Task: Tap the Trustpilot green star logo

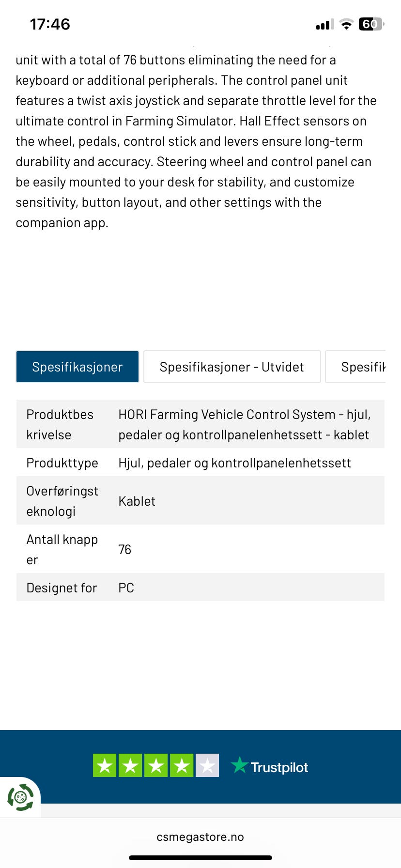Action: click(239, 765)
